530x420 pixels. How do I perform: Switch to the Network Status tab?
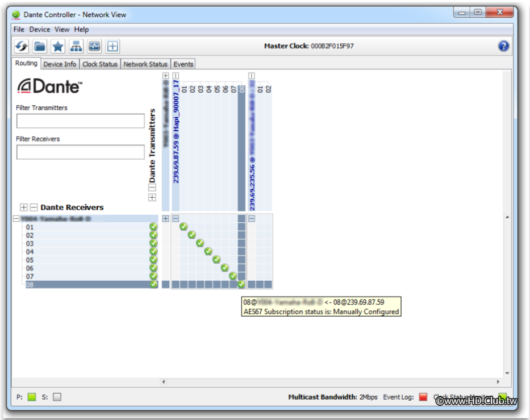(x=145, y=64)
